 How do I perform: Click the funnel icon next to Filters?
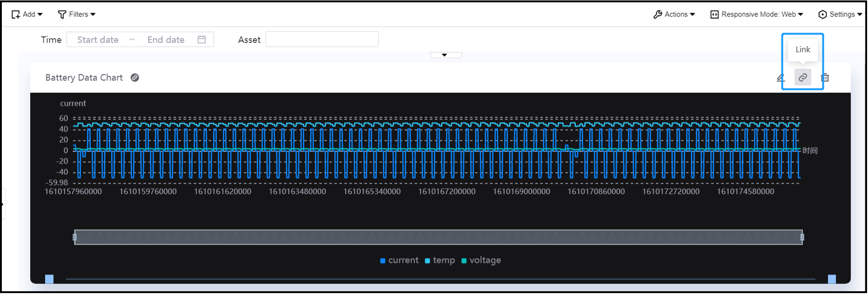(x=62, y=15)
